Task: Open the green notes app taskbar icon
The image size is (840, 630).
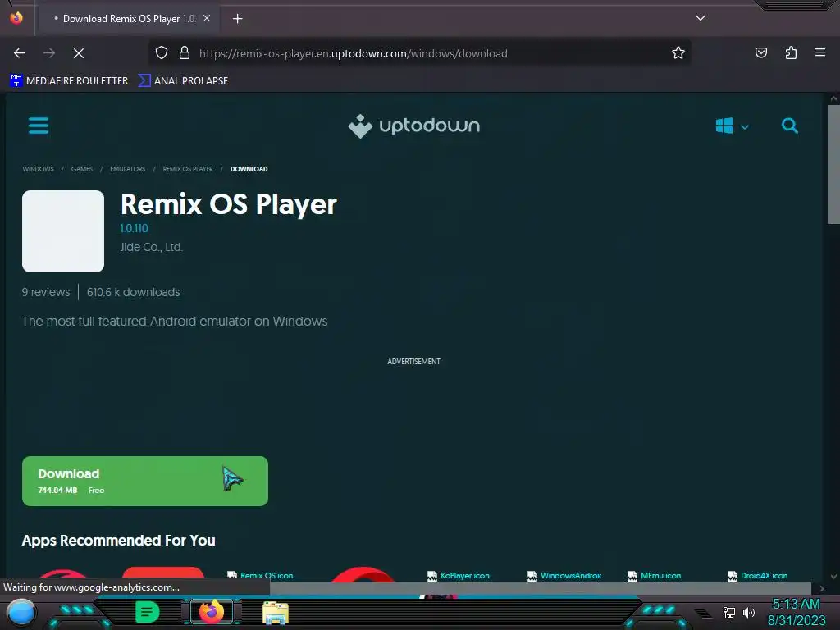Action: click(148, 612)
